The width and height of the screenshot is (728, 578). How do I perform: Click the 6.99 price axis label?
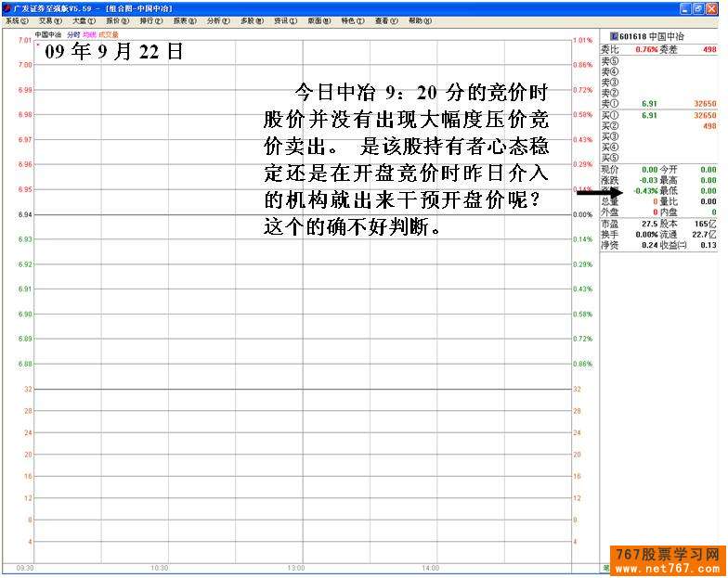pos(25,90)
